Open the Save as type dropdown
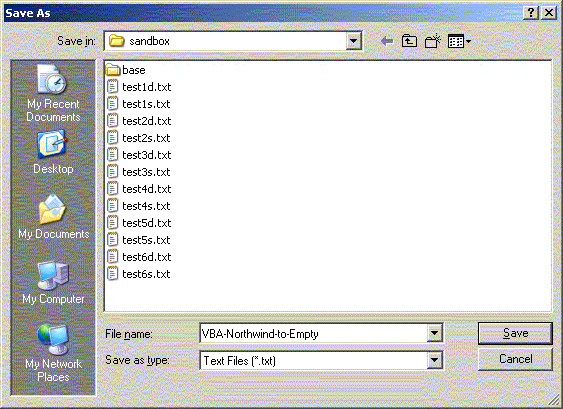The image size is (563, 409). (x=434, y=360)
